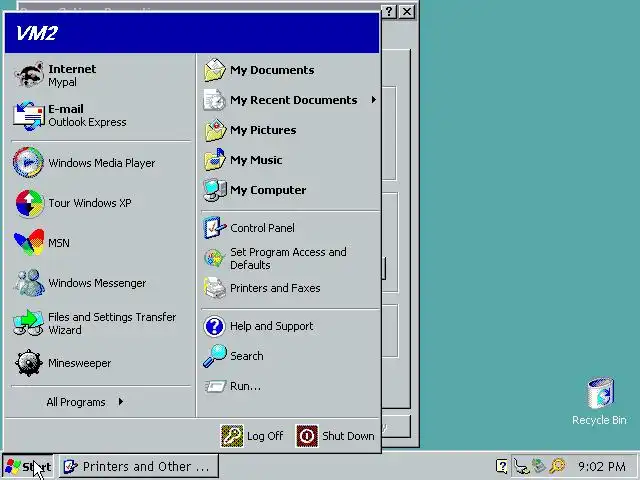Open Windows Media Player icon
Viewport: 640px width, 480px height.
[x=28, y=162]
